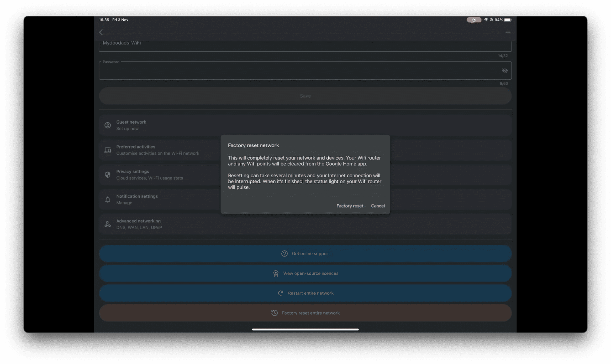Open the three-dot overflow menu

508,32
